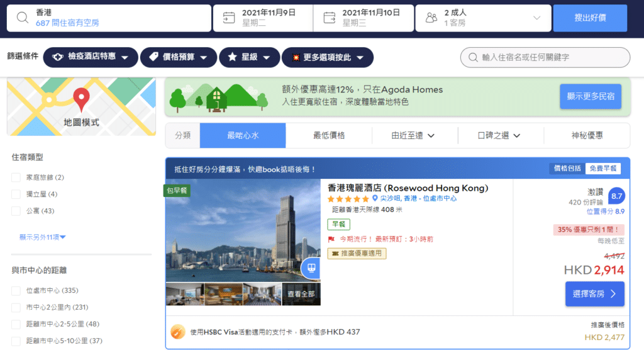This screenshot has height=350, width=644.
Task: Click the price tag icon in 價格預算
Action: click(x=154, y=57)
